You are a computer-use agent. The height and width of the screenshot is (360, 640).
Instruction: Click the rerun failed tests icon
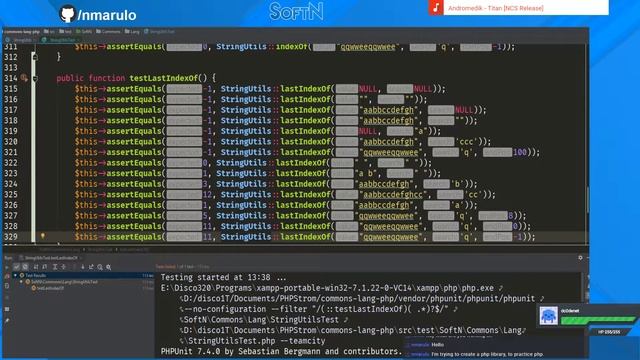coord(7,276)
